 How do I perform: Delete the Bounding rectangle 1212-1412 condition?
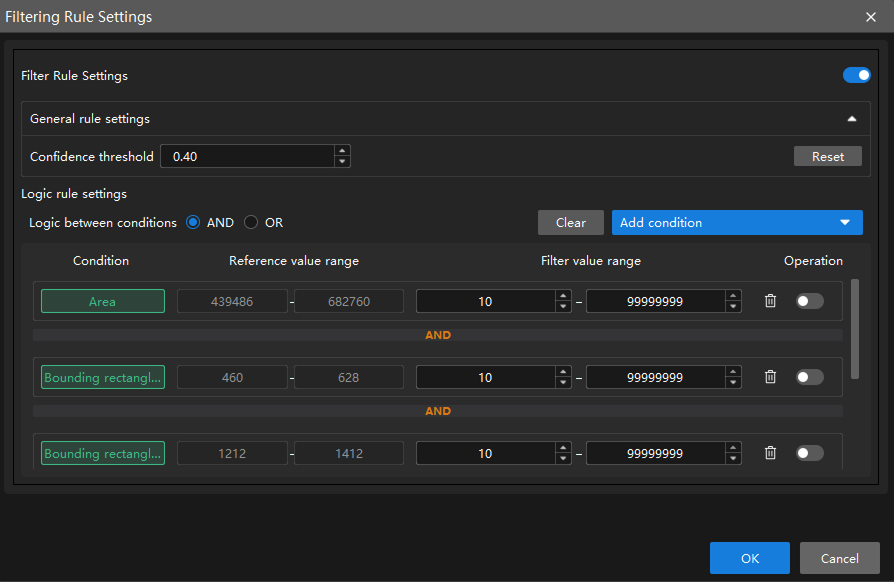(x=770, y=453)
